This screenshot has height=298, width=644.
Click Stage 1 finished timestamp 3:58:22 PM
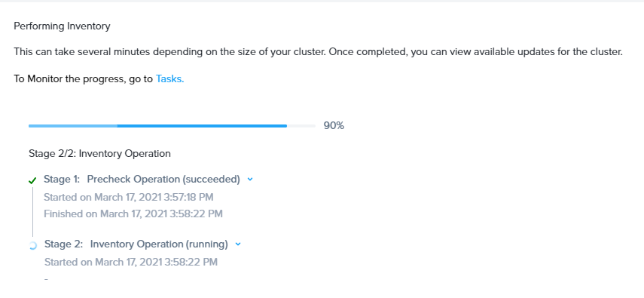[133, 214]
